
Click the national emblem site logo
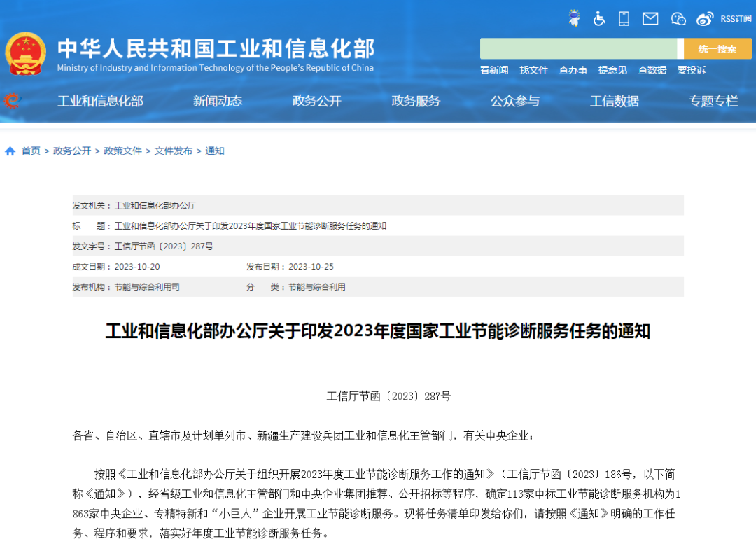click(x=27, y=49)
